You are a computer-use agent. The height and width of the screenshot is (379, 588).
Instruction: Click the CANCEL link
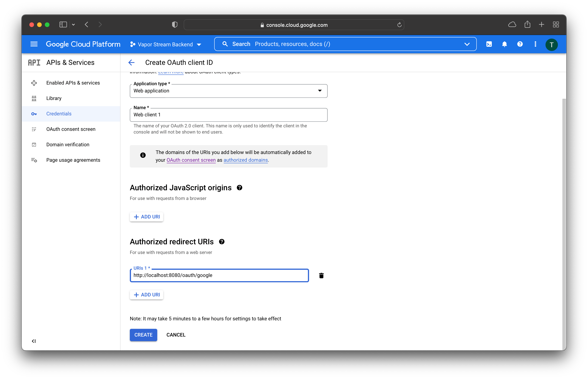click(x=176, y=334)
